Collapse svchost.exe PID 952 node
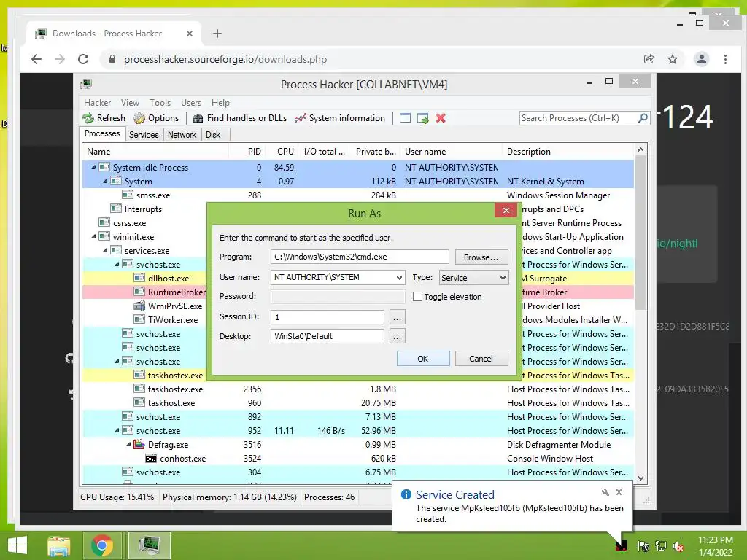 pyautogui.click(x=117, y=430)
